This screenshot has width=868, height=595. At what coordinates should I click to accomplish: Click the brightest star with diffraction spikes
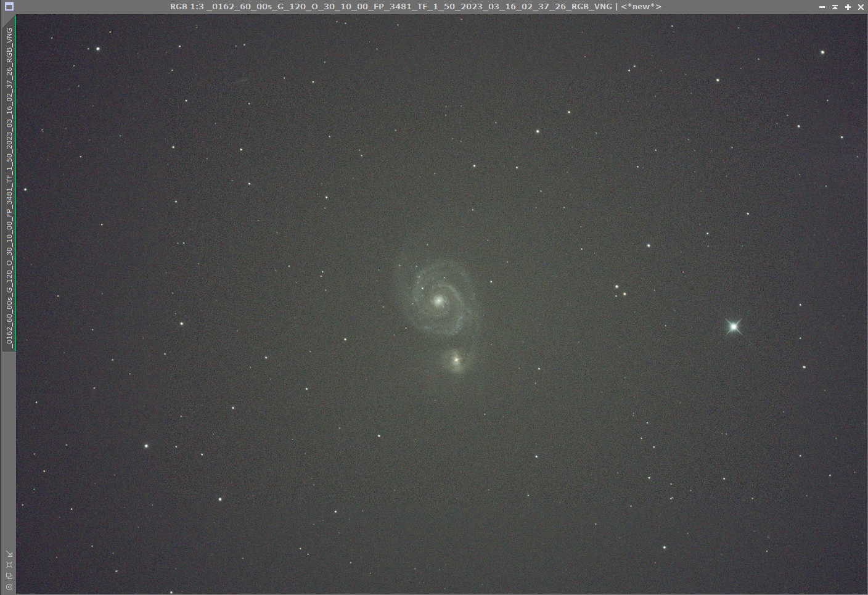734,326
